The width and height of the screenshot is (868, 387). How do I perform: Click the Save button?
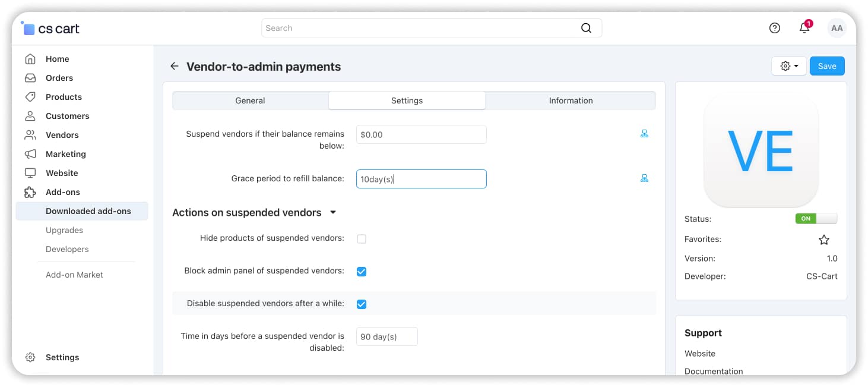pyautogui.click(x=826, y=66)
